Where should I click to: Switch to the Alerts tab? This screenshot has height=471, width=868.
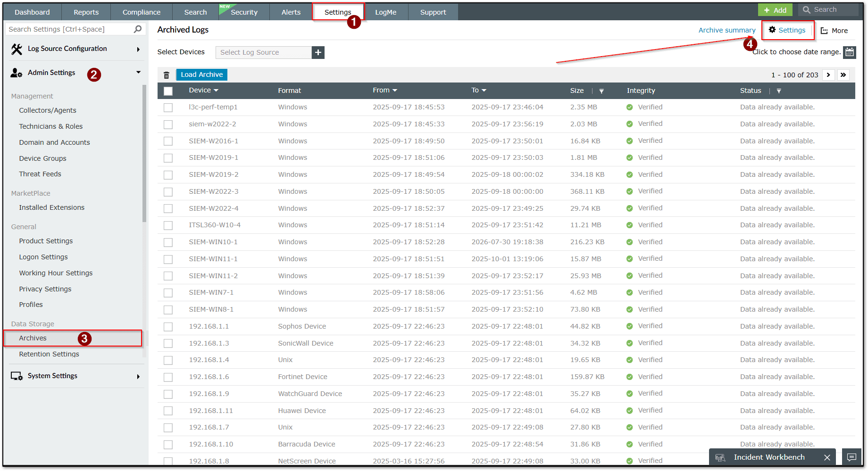(291, 12)
